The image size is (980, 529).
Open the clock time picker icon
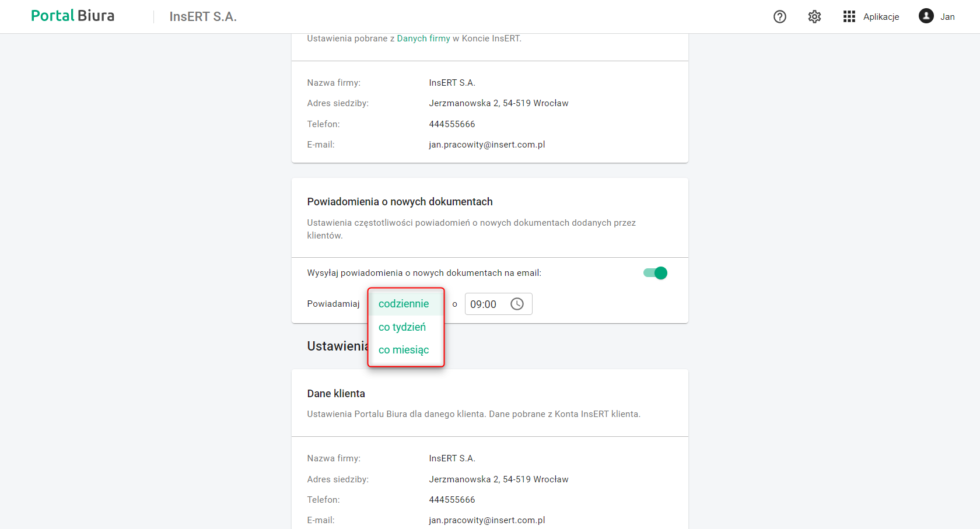pyautogui.click(x=517, y=304)
